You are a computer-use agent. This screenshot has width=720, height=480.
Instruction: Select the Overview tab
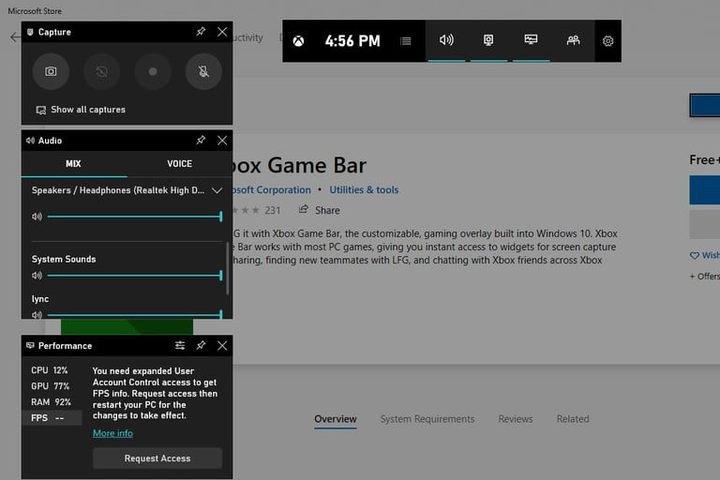coord(336,419)
